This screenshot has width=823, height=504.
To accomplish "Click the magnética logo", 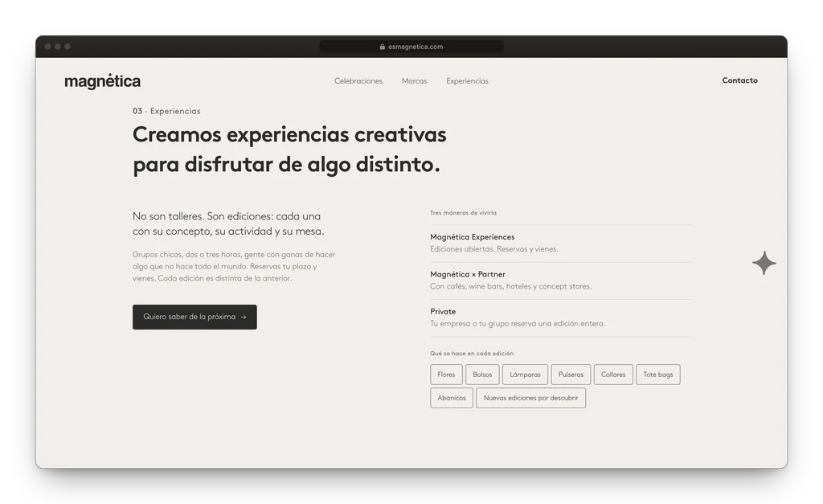I will click(x=102, y=81).
